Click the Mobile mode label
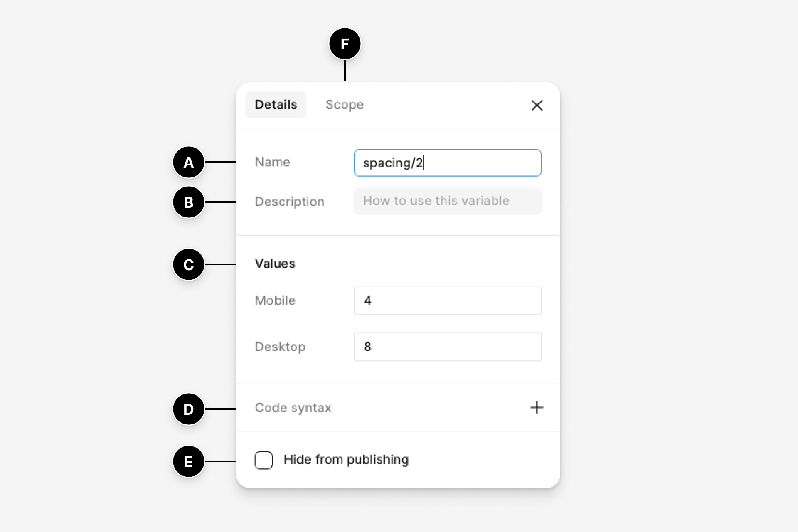798x532 pixels. [x=275, y=300]
